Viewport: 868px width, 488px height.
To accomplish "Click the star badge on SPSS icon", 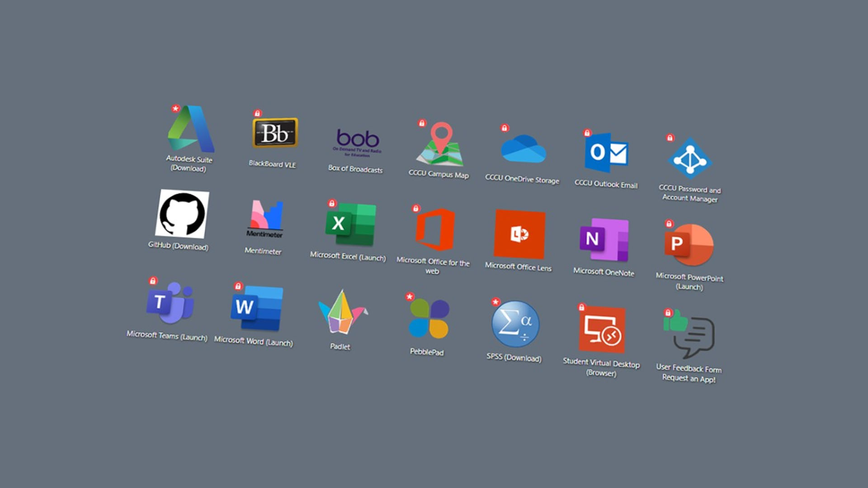I will (496, 302).
